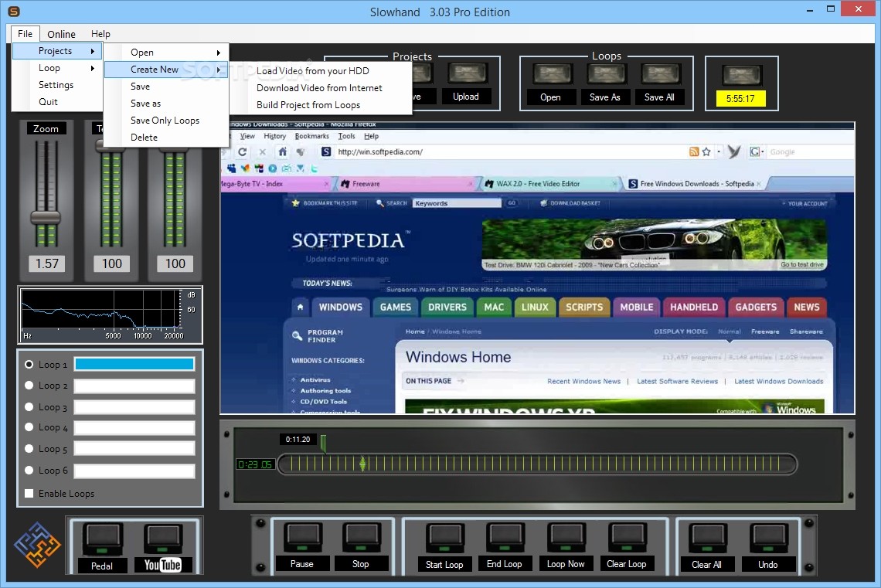Expand the Create New submenu arrow
Image resolution: width=881 pixels, height=588 pixels.
(219, 70)
